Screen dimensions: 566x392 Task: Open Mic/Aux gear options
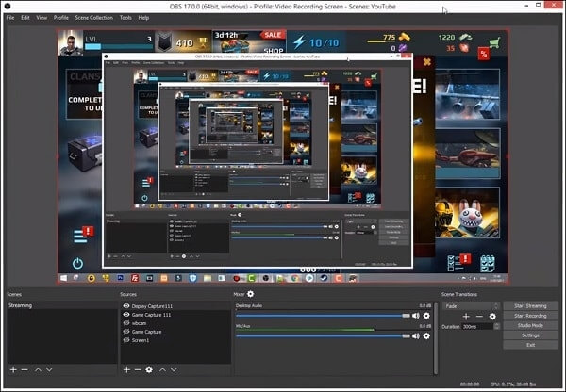426,336
